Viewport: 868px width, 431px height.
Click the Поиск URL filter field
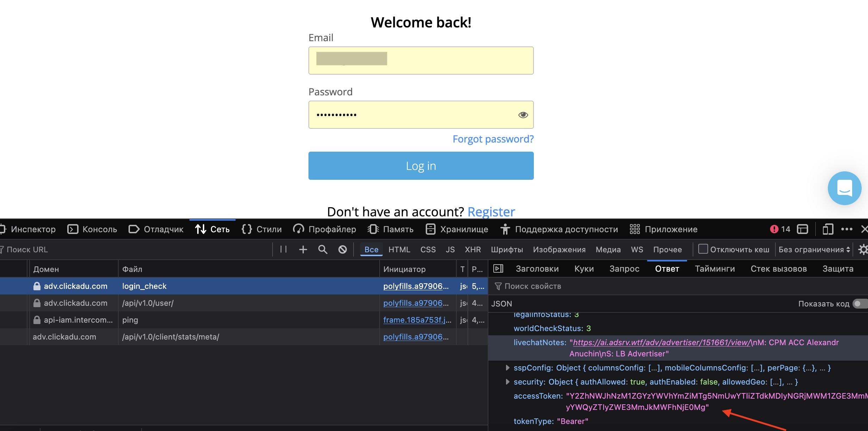click(x=136, y=249)
